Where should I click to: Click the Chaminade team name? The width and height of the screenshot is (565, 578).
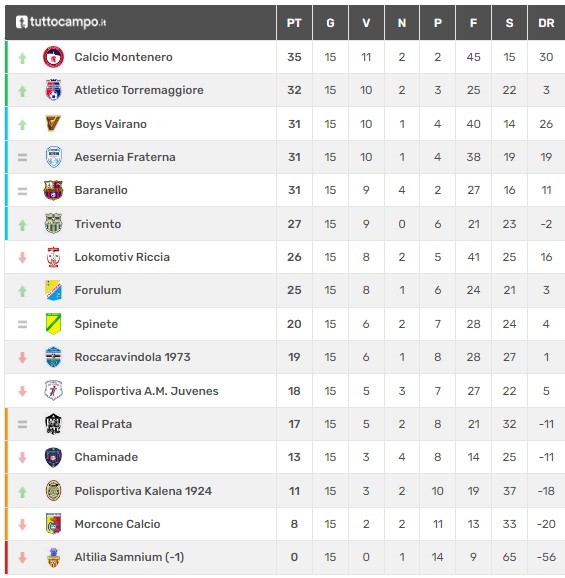click(106, 457)
